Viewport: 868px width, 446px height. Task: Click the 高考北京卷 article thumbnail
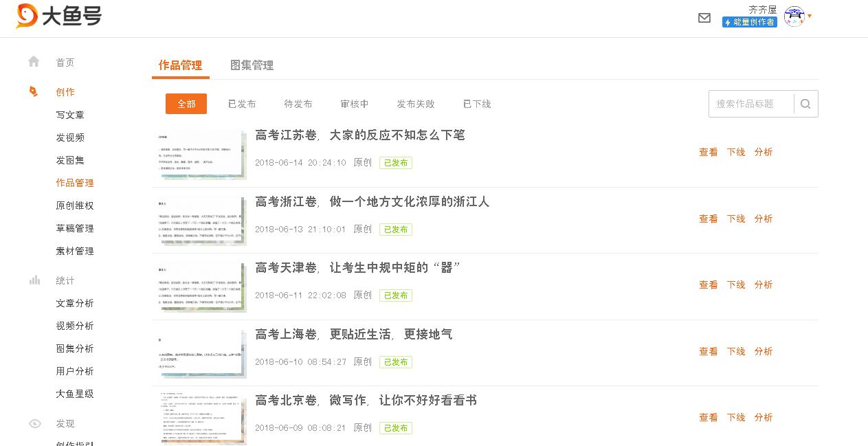coord(202,418)
